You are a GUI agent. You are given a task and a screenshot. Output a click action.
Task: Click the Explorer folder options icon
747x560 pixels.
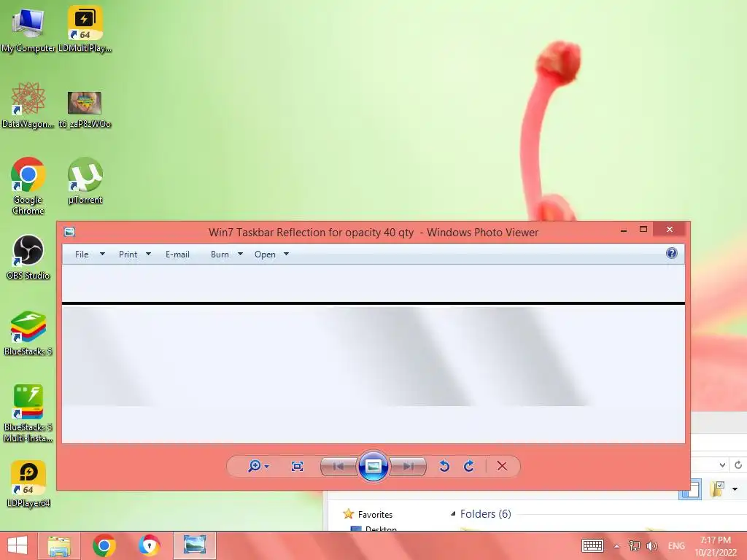pyautogui.click(x=718, y=489)
